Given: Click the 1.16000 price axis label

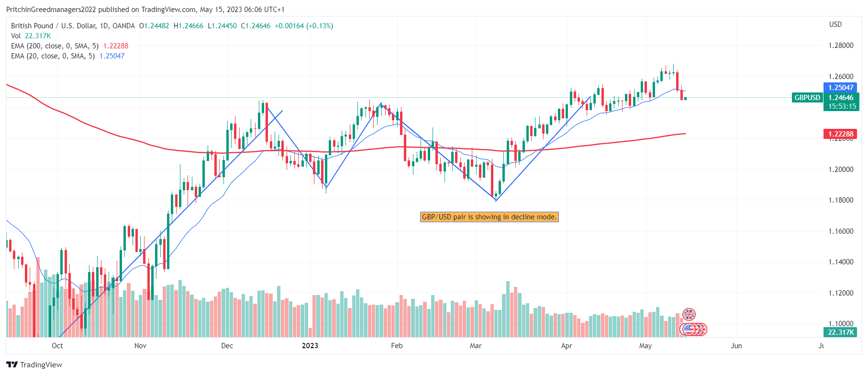Looking at the screenshot, I should click(x=841, y=231).
